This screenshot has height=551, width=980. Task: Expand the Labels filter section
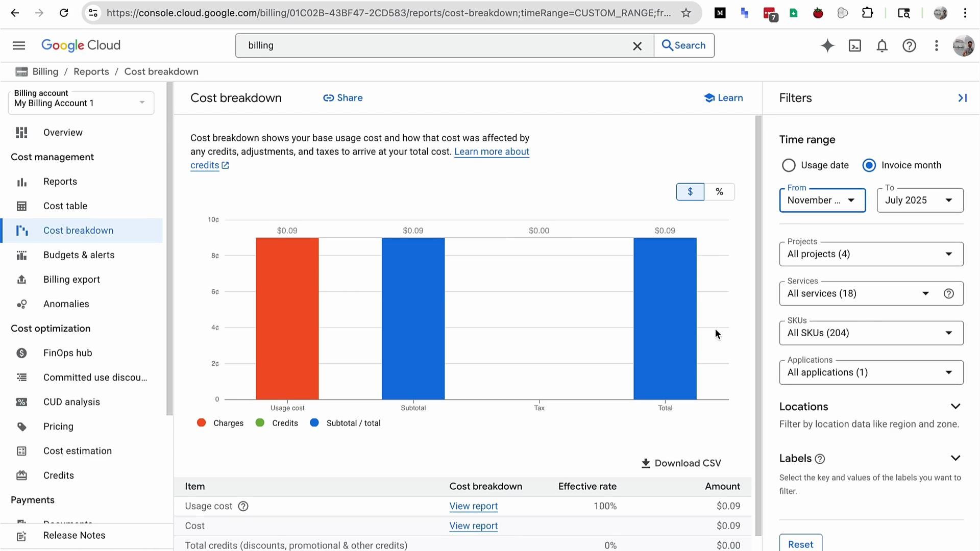coord(955,458)
